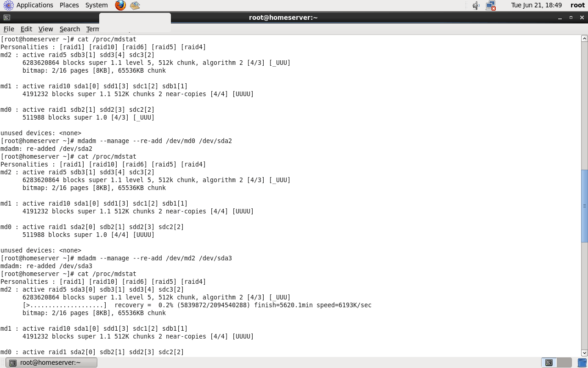Open the Trash icon in bottom panel
This screenshot has height=368, width=588.
coord(582,362)
